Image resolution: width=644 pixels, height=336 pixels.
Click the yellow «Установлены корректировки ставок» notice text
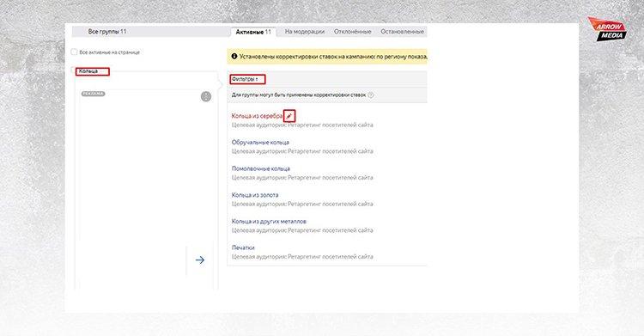click(333, 57)
